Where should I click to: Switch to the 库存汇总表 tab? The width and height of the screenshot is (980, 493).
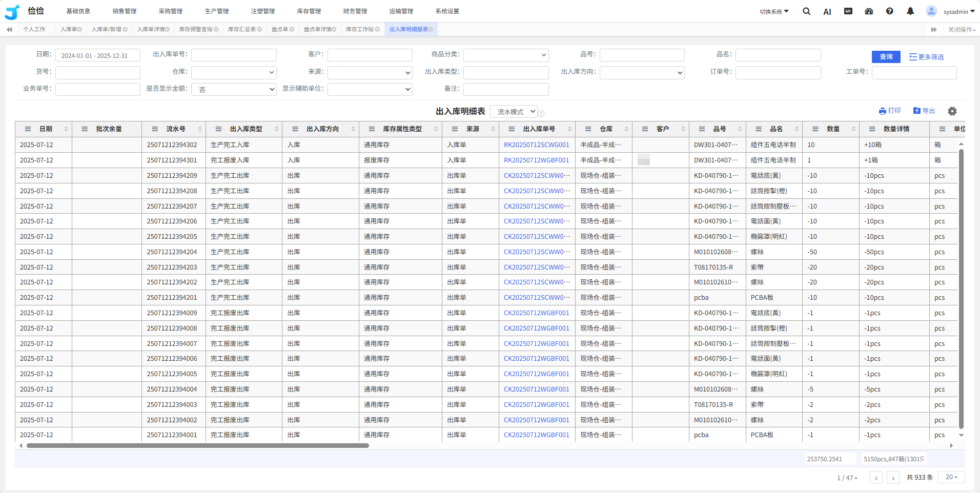(x=241, y=30)
